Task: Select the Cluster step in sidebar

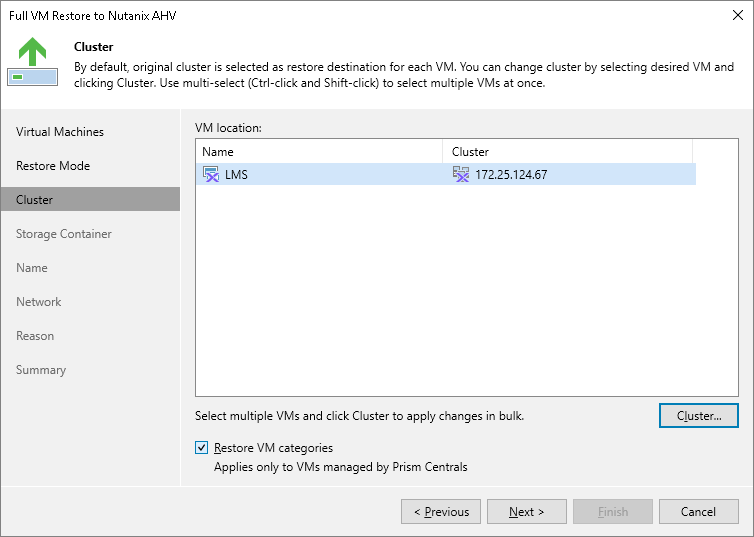Action: pyautogui.click(x=35, y=200)
